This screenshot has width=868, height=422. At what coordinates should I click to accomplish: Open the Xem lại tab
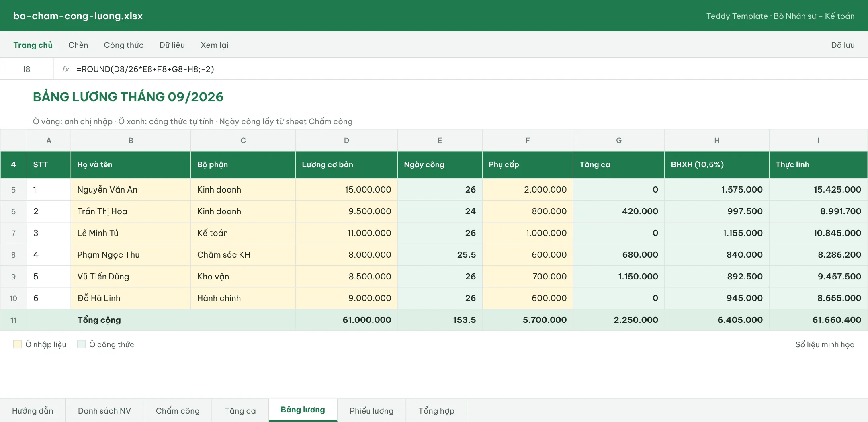[x=215, y=45]
